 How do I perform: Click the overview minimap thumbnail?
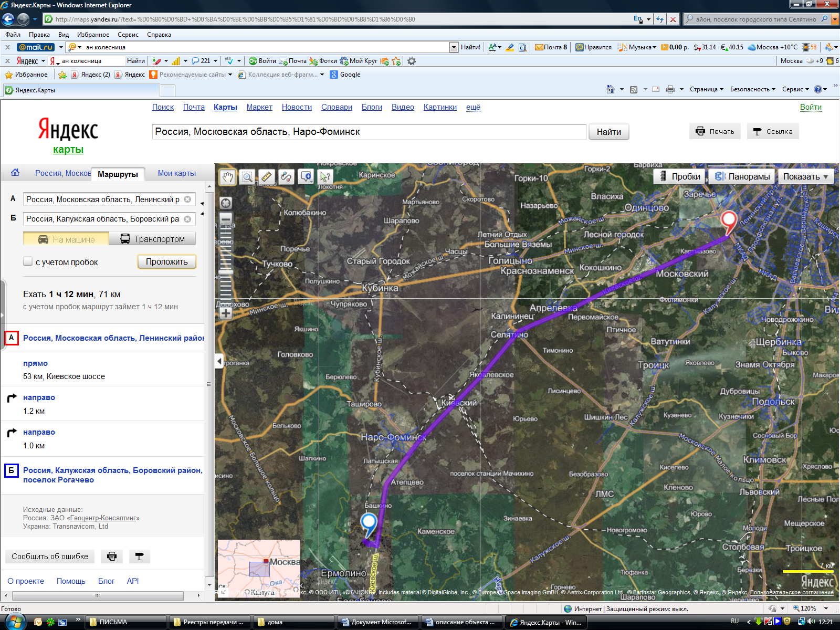click(x=259, y=568)
